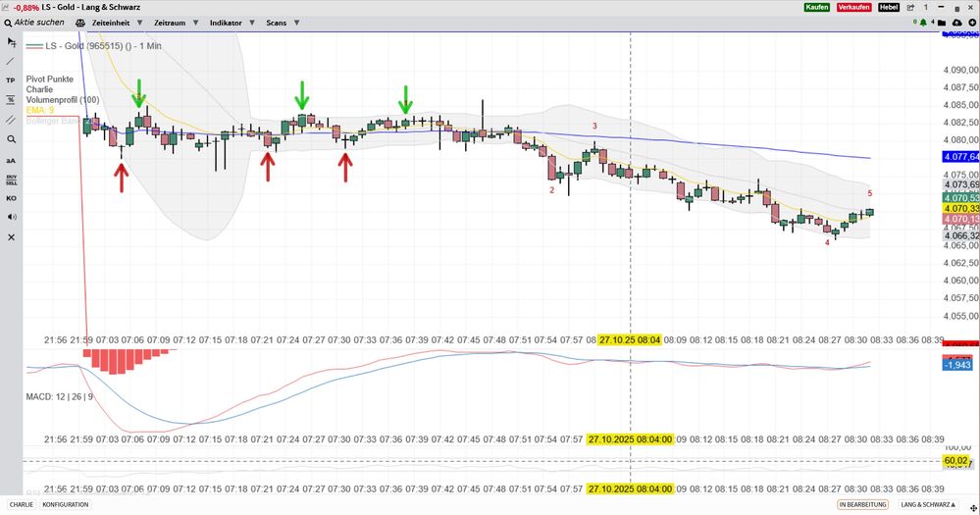Click the KO tool in sidebar

point(11,198)
